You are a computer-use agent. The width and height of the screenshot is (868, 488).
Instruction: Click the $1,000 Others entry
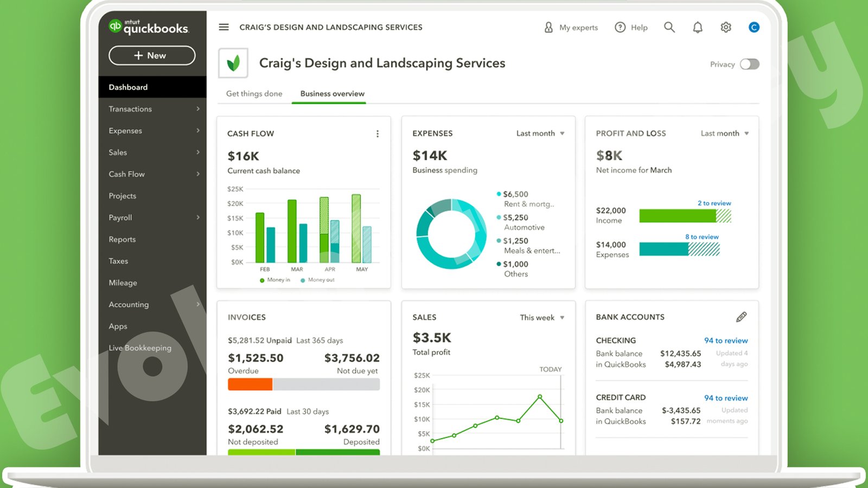pyautogui.click(x=512, y=269)
